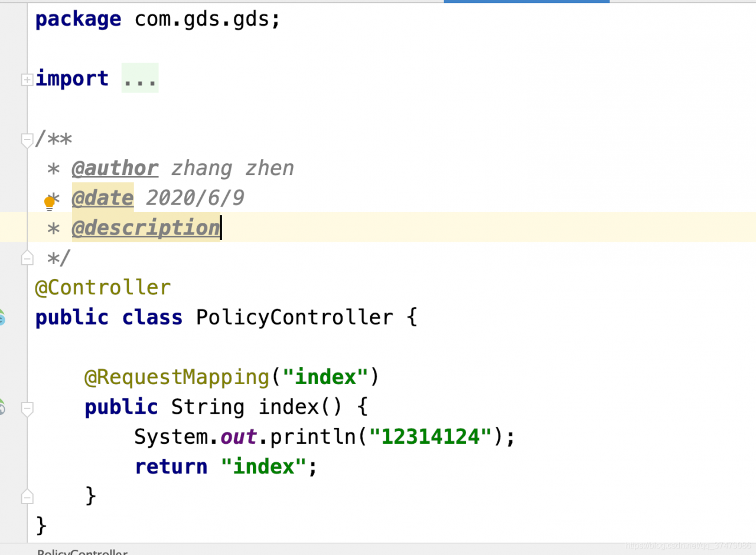
Task: Collapse the index() method body
Action: tap(27, 408)
